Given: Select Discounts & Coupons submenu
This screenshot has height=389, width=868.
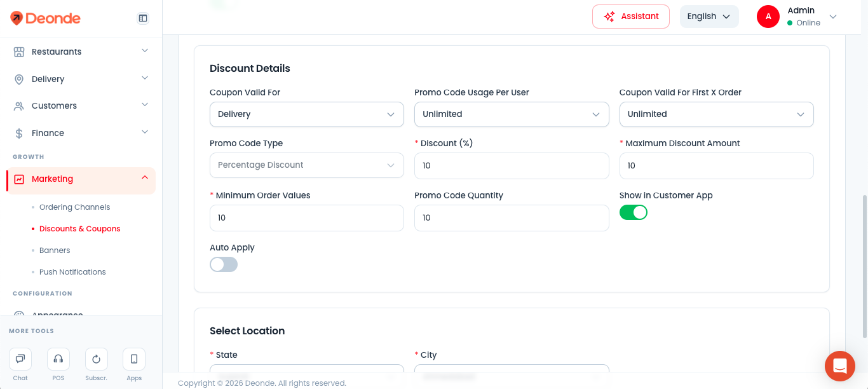Looking at the screenshot, I should pos(79,229).
